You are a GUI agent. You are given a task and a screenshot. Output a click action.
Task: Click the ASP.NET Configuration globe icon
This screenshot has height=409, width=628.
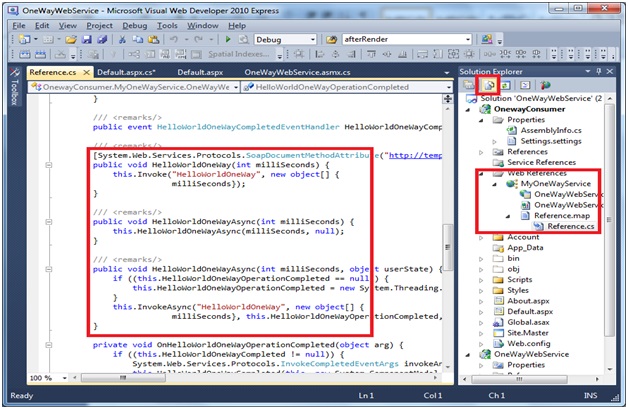tap(545, 85)
